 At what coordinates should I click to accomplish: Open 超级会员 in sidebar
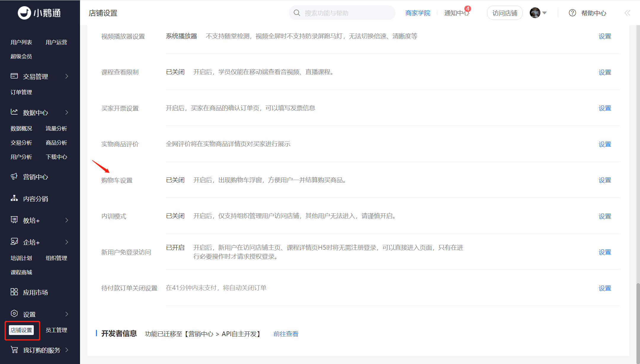point(21,57)
